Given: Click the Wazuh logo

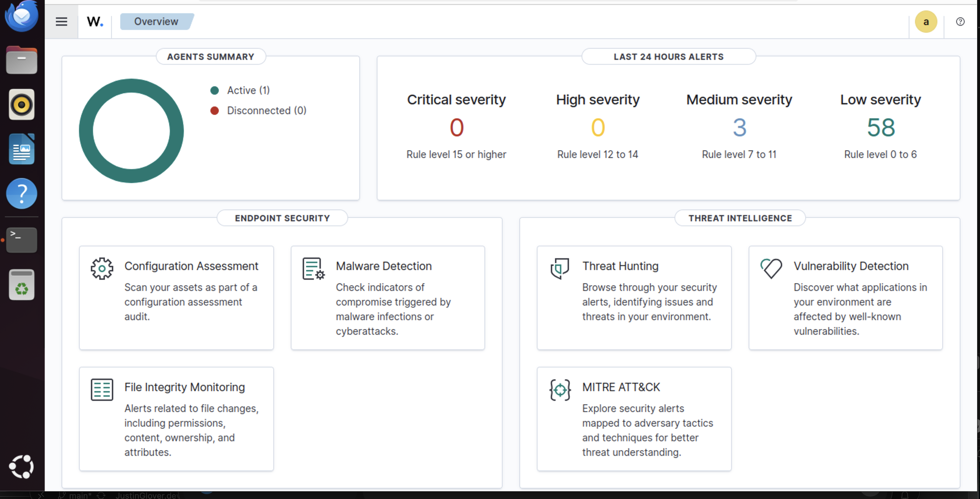Looking at the screenshot, I should [x=94, y=21].
